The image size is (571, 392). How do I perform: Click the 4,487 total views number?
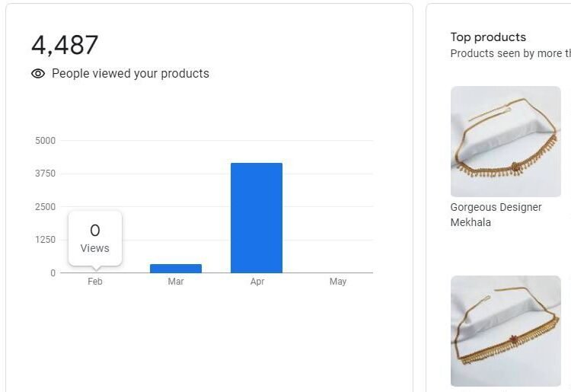coord(65,45)
